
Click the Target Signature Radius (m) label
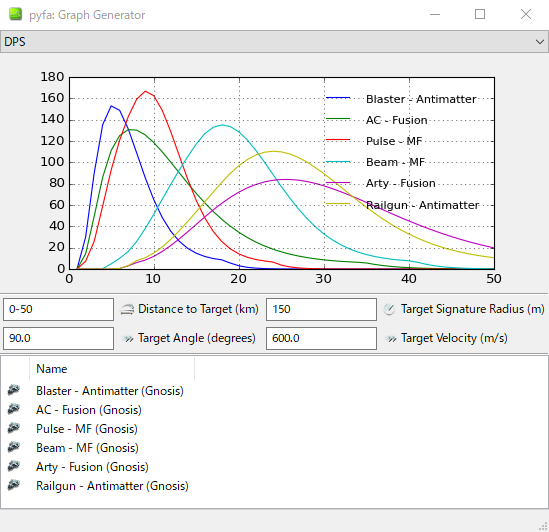click(473, 309)
